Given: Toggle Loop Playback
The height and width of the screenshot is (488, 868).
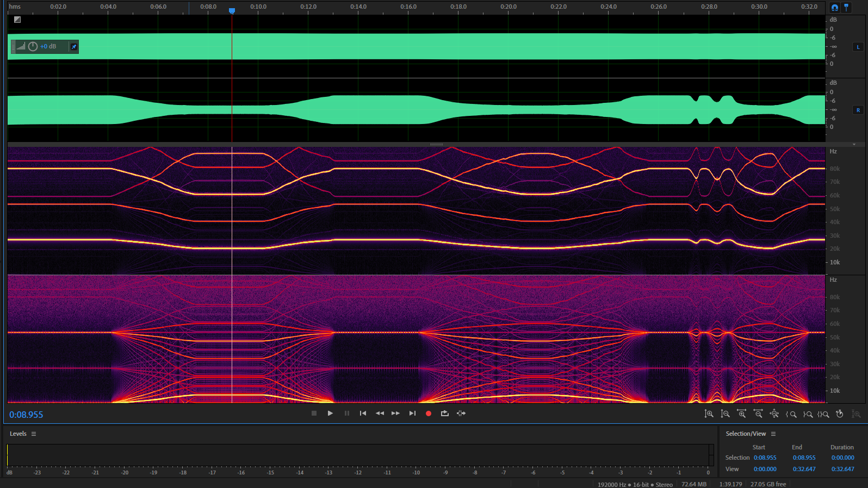Looking at the screenshot, I should (445, 413).
